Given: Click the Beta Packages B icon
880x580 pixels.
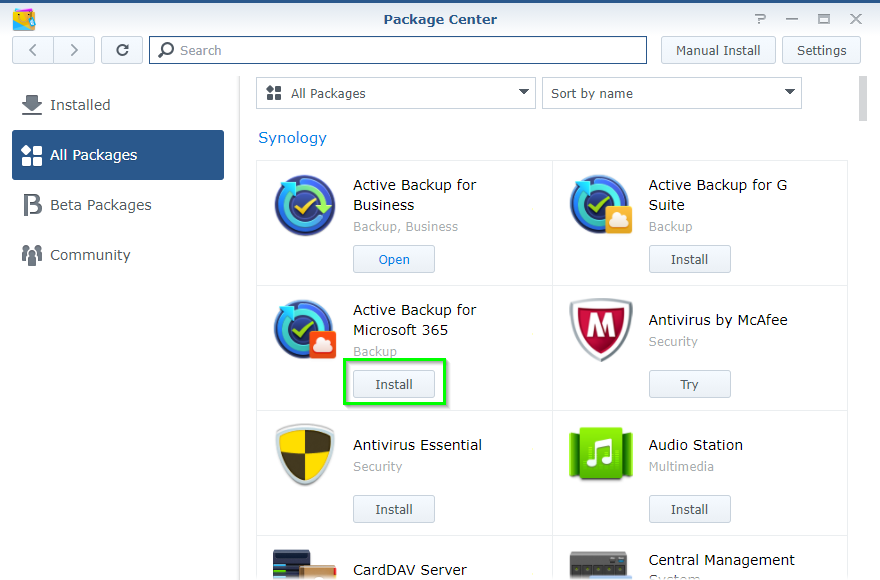Looking at the screenshot, I should coord(32,205).
